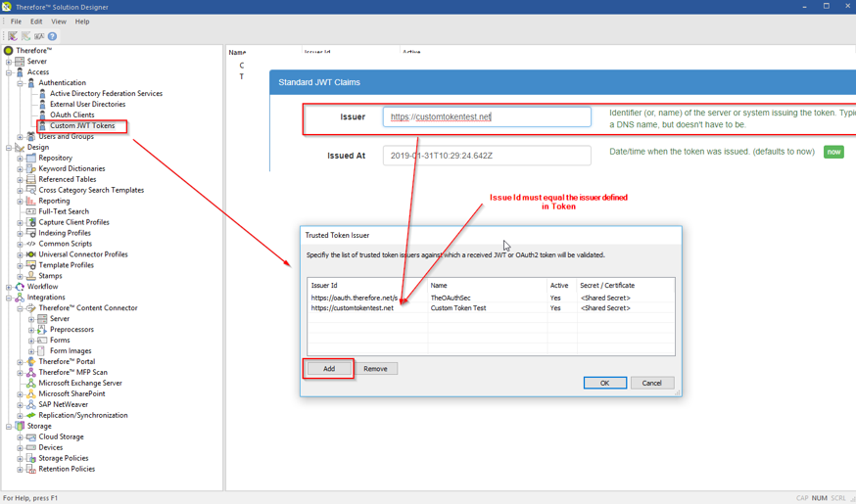Click the Issuer input field
This screenshot has height=504, width=856.
point(487,117)
